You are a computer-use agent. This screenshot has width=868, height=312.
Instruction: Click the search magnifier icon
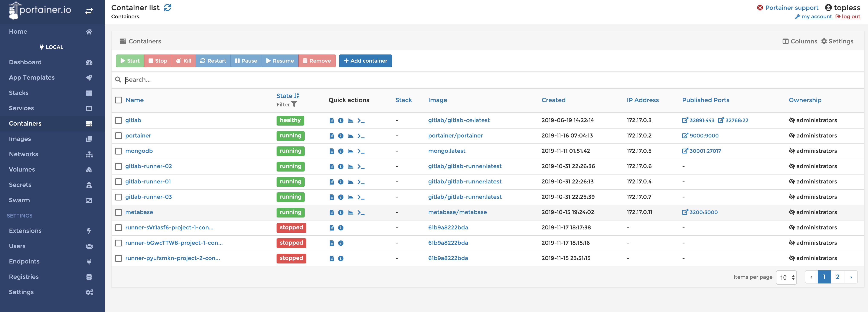pyautogui.click(x=118, y=80)
